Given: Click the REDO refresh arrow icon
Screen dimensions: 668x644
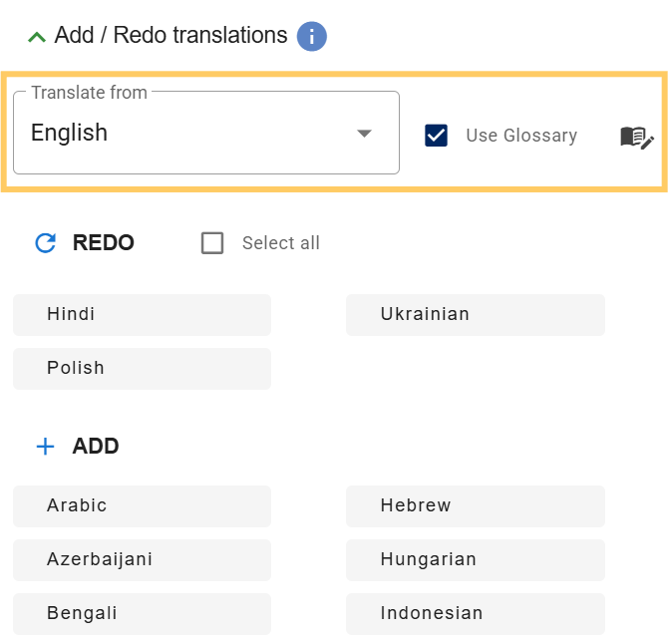Looking at the screenshot, I should tap(45, 243).
